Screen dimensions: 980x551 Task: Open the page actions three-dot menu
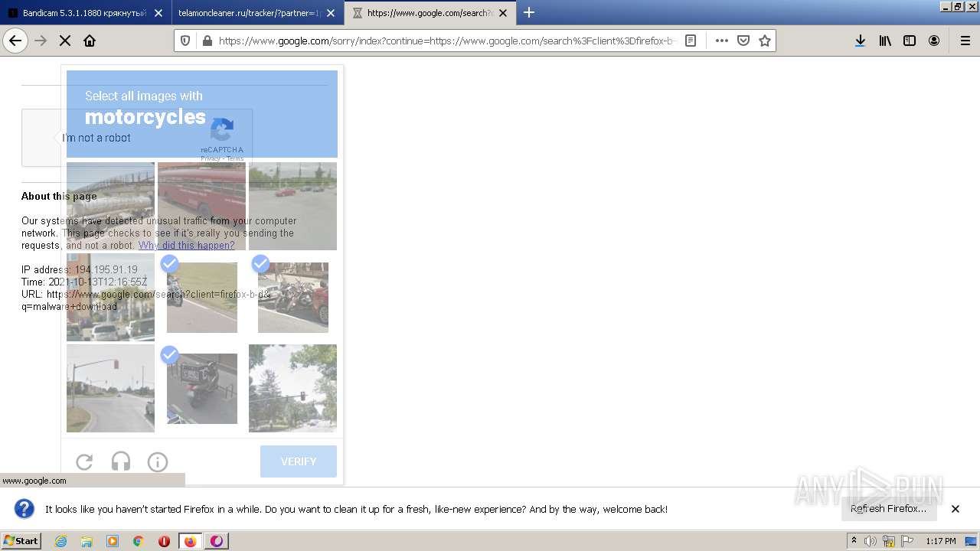722,41
